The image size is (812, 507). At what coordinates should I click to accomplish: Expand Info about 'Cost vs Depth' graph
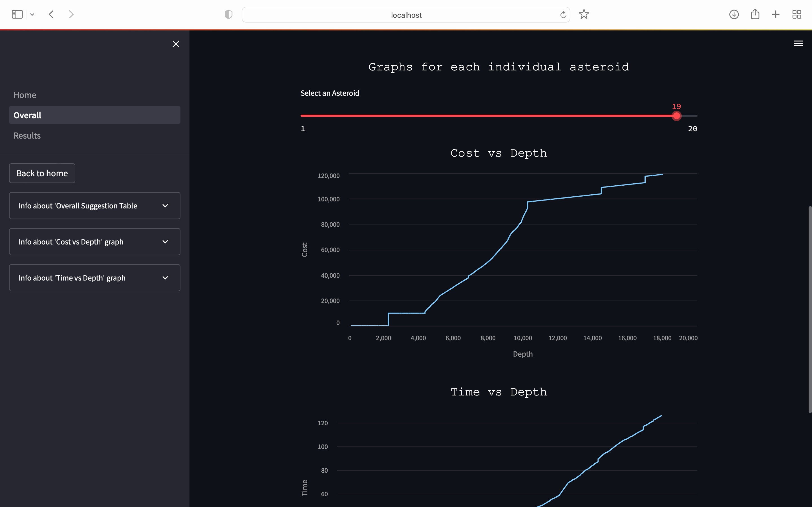point(95,242)
